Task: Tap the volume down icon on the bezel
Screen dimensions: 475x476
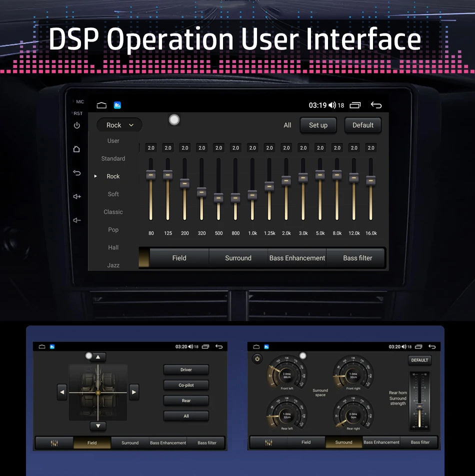Action: (77, 220)
